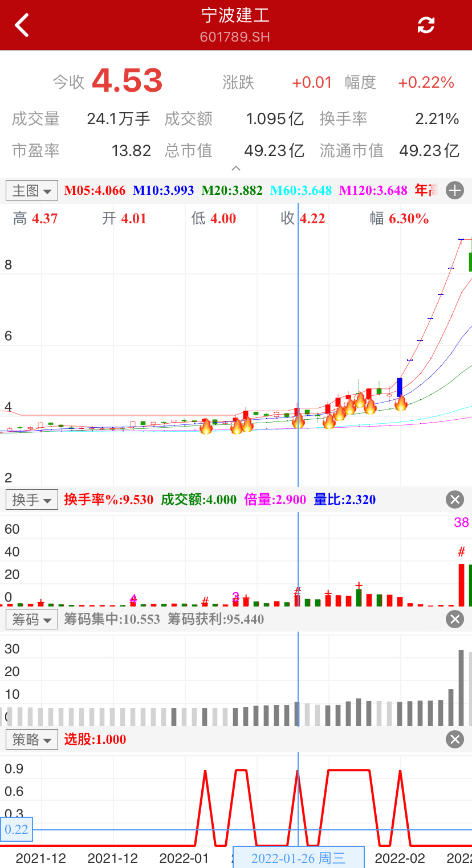Open the 主图 dropdown
The width and height of the screenshot is (472, 868).
[32, 190]
